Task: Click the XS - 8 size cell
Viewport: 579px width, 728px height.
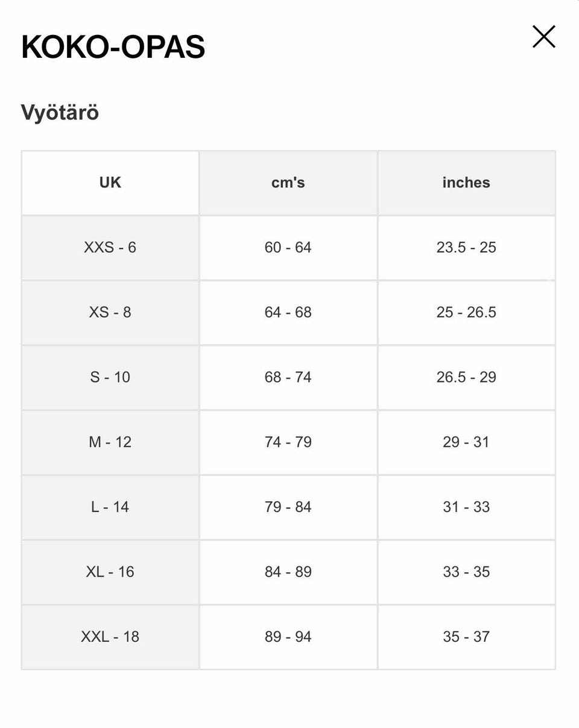Action: 110,312
